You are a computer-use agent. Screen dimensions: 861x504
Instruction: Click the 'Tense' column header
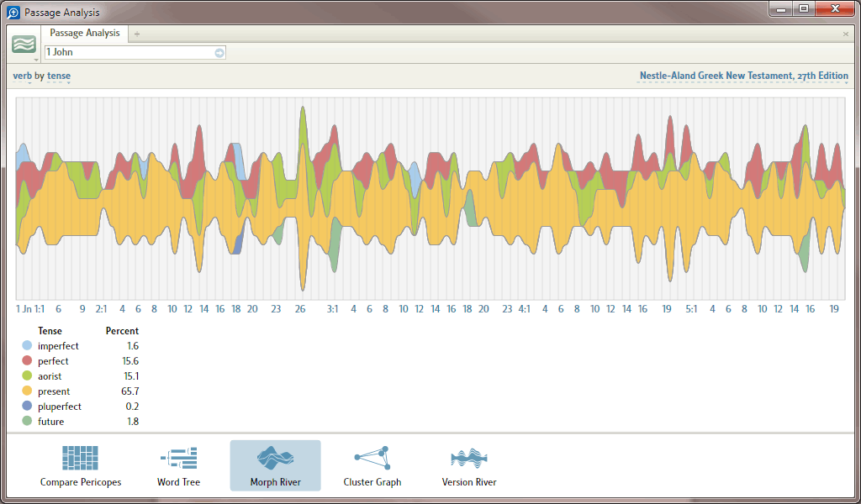(x=50, y=331)
